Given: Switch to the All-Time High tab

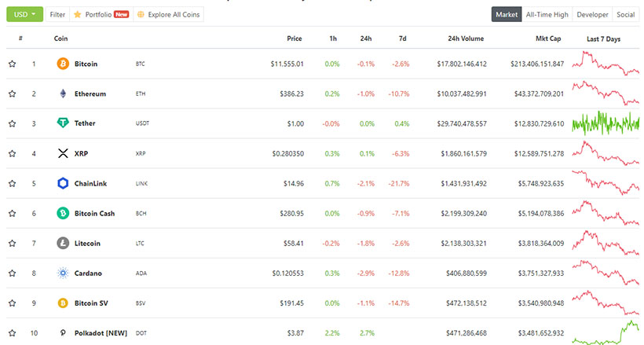Looking at the screenshot, I should pyautogui.click(x=547, y=14).
